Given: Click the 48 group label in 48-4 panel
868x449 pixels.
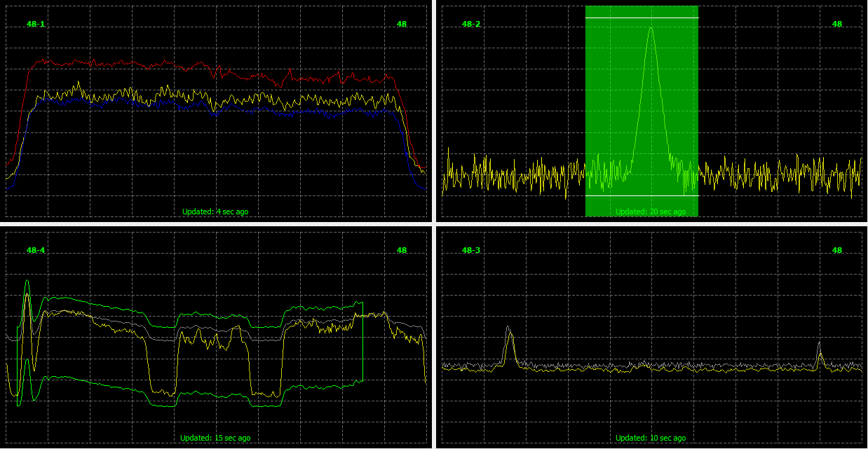Looking at the screenshot, I should pos(402,249).
